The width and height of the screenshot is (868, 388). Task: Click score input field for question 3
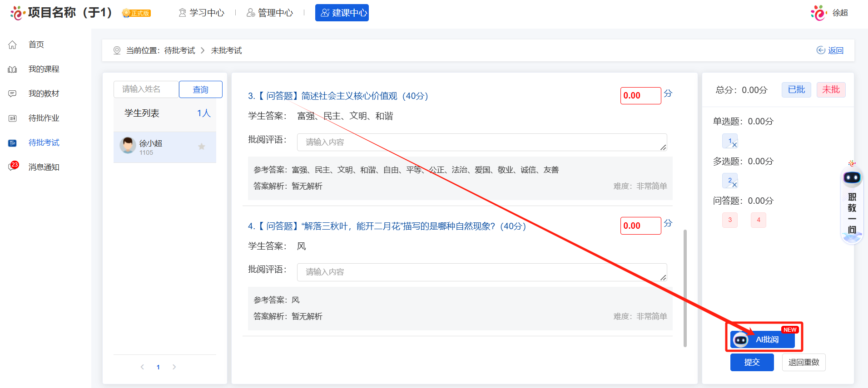pyautogui.click(x=640, y=96)
